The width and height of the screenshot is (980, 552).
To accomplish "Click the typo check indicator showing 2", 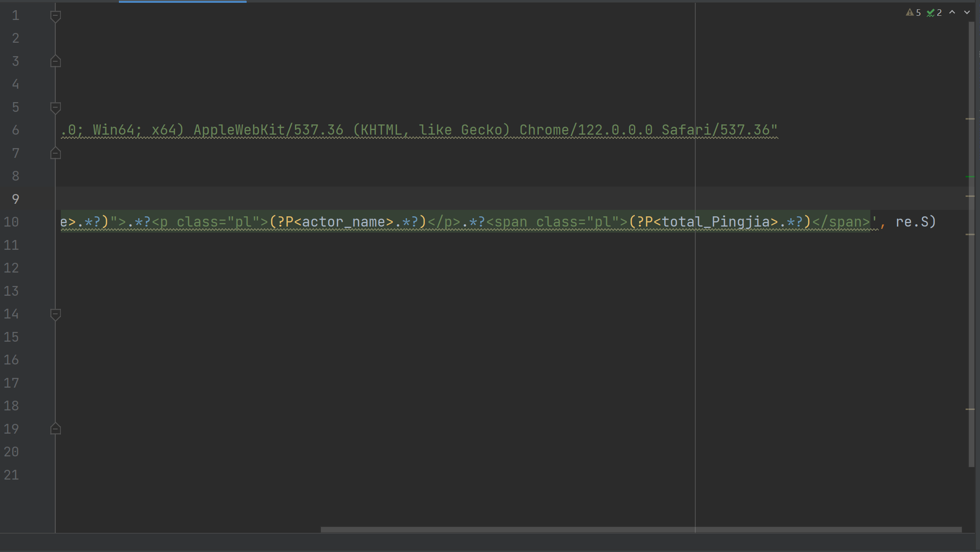I will [x=934, y=13].
